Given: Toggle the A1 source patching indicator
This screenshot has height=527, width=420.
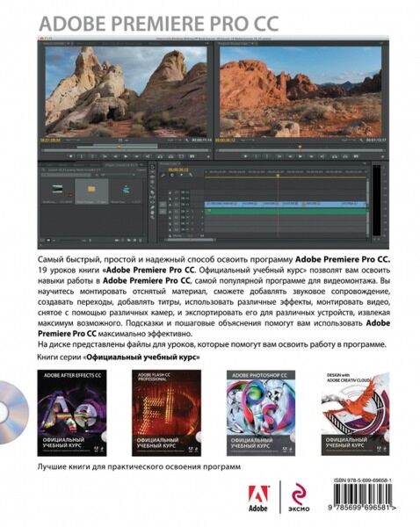Looking at the screenshot, I should coord(163,212).
